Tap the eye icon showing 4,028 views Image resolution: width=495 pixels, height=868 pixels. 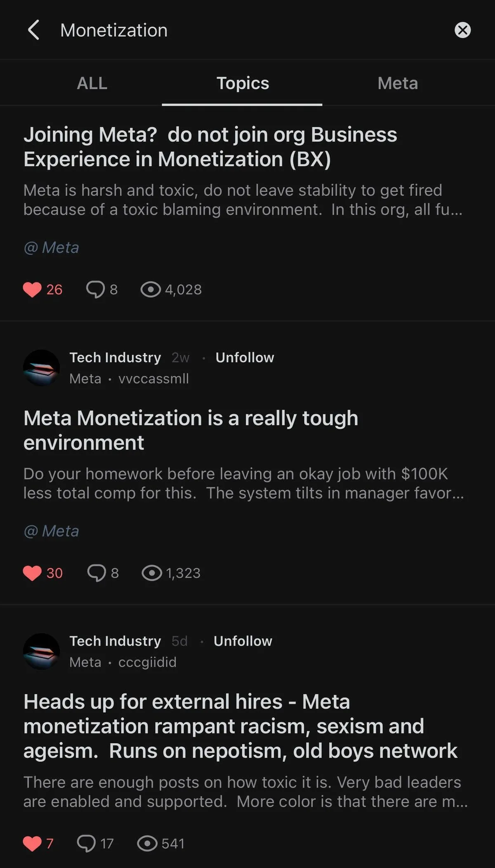pos(151,290)
